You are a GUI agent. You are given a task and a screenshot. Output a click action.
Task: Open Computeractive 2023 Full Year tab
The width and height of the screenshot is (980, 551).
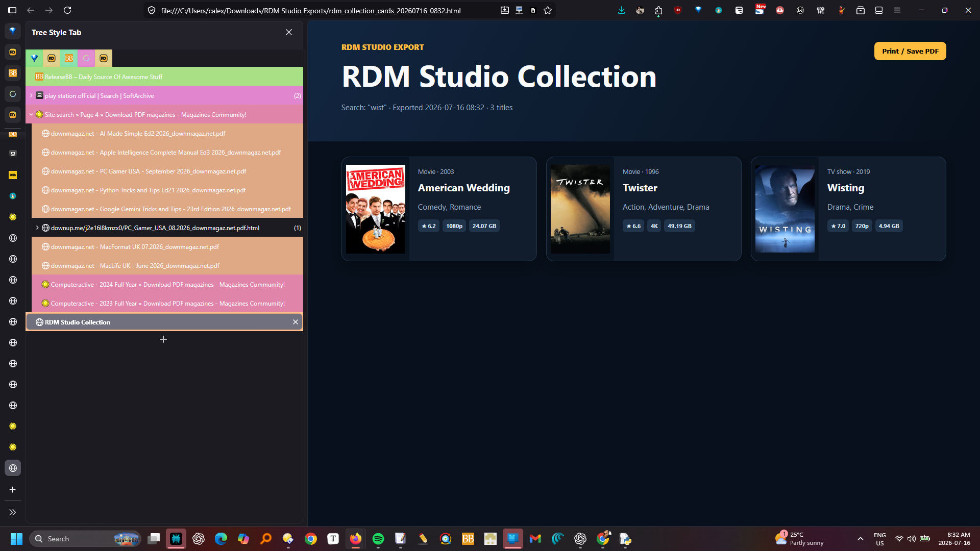(167, 303)
